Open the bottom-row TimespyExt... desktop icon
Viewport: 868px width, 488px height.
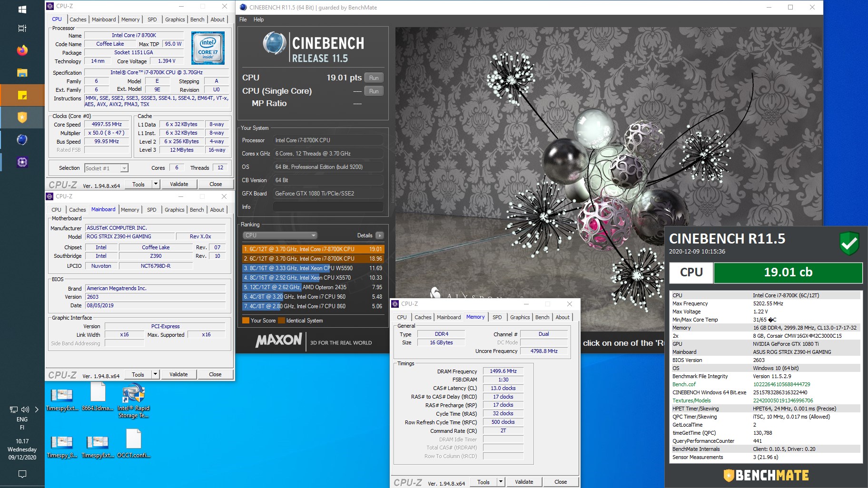click(x=98, y=447)
